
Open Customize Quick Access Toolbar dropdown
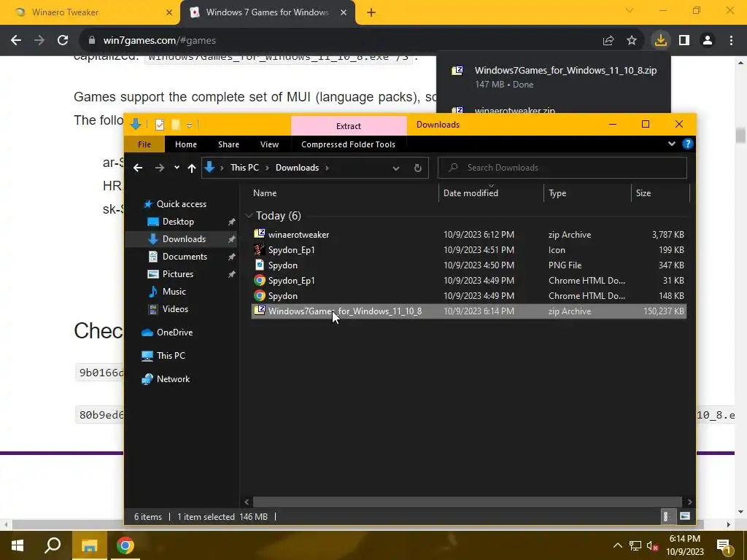point(189,125)
